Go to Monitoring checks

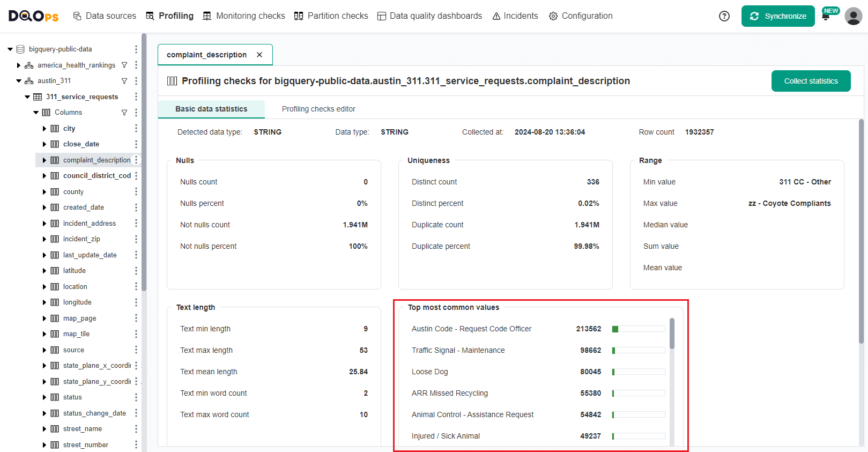pos(244,16)
